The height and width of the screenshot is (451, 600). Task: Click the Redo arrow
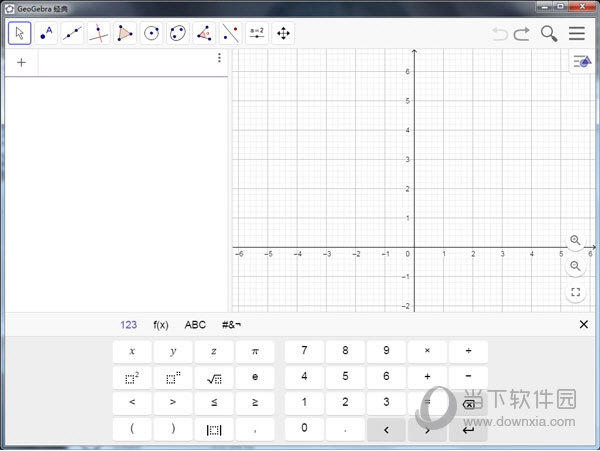click(522, 34)
